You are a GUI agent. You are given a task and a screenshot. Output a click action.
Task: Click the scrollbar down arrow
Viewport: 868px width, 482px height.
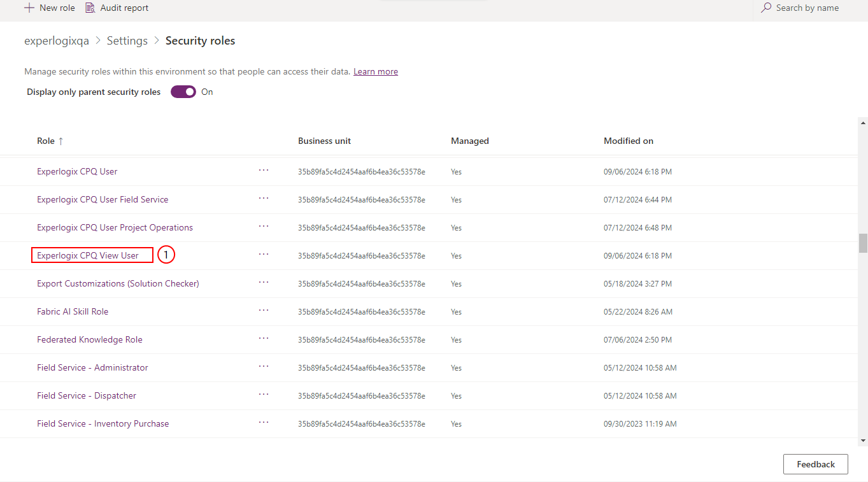point(863,440)
